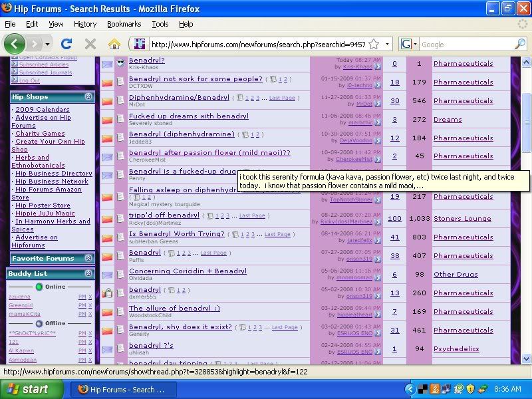Click hot thread envelope icon for tripp'd off benadryl
Screen dimensions: 532x399
click(107, 219)
